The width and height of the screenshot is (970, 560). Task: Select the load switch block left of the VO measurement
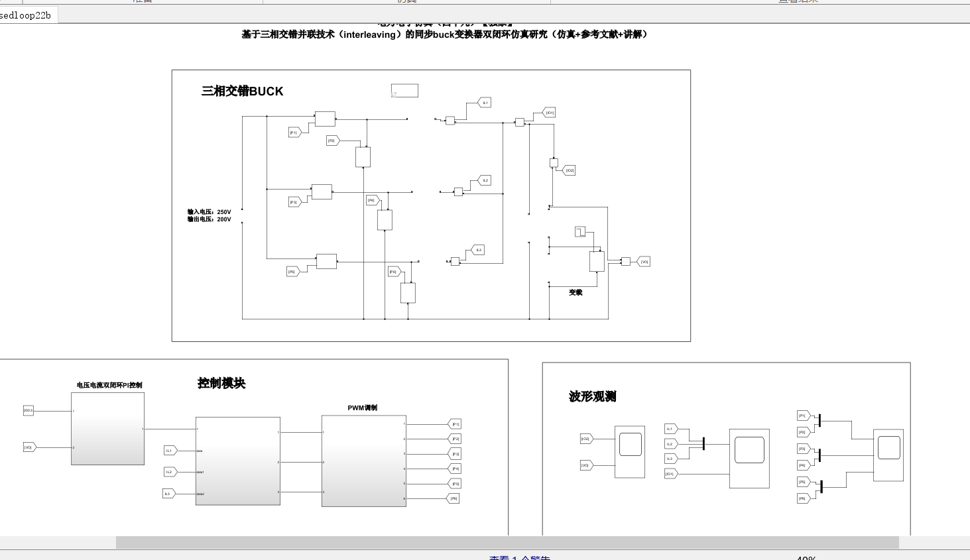[x=597, y=261]
